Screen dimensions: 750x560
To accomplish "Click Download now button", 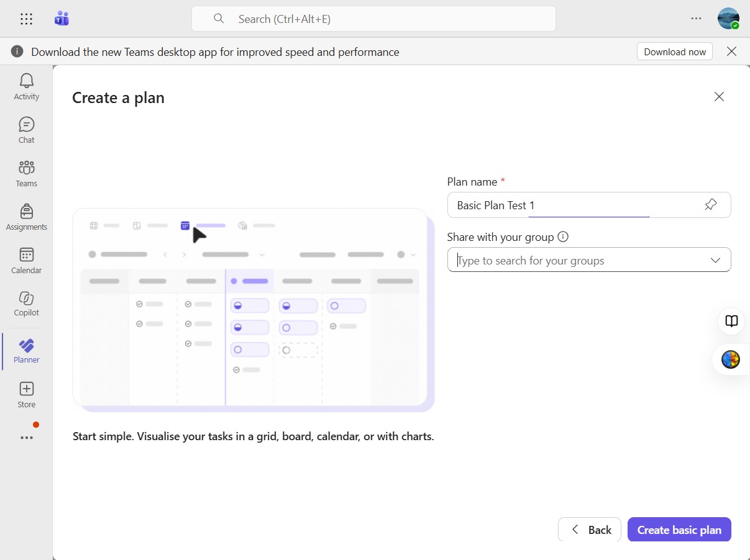I will tap(675, 52).
